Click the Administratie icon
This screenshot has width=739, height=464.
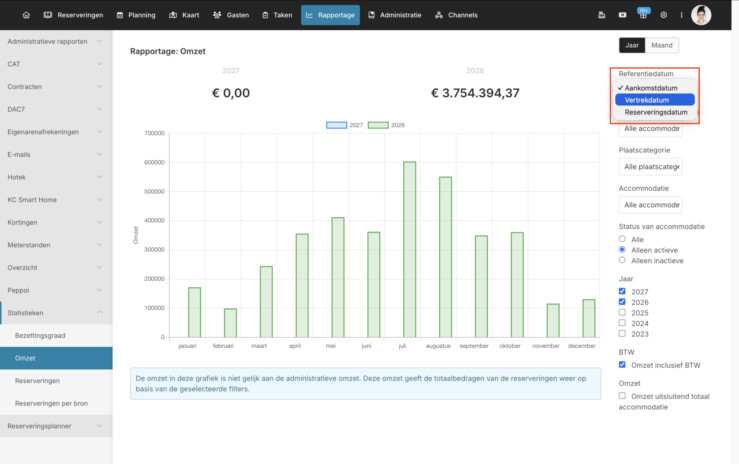tap(371, 15)
